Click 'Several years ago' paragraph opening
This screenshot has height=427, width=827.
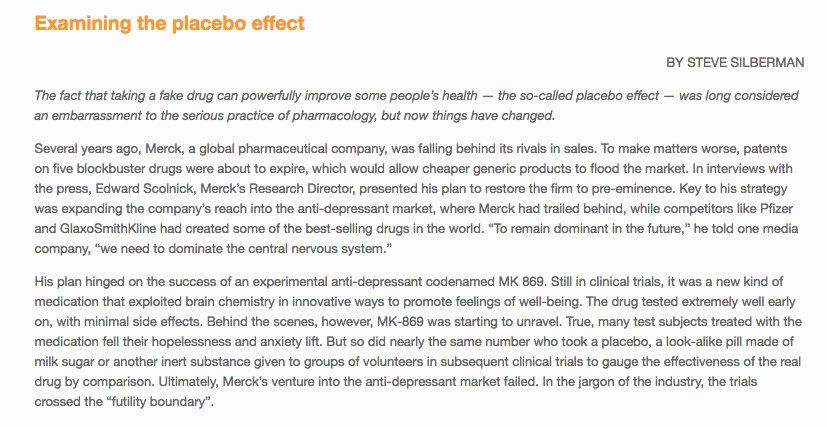click(88, 149)
